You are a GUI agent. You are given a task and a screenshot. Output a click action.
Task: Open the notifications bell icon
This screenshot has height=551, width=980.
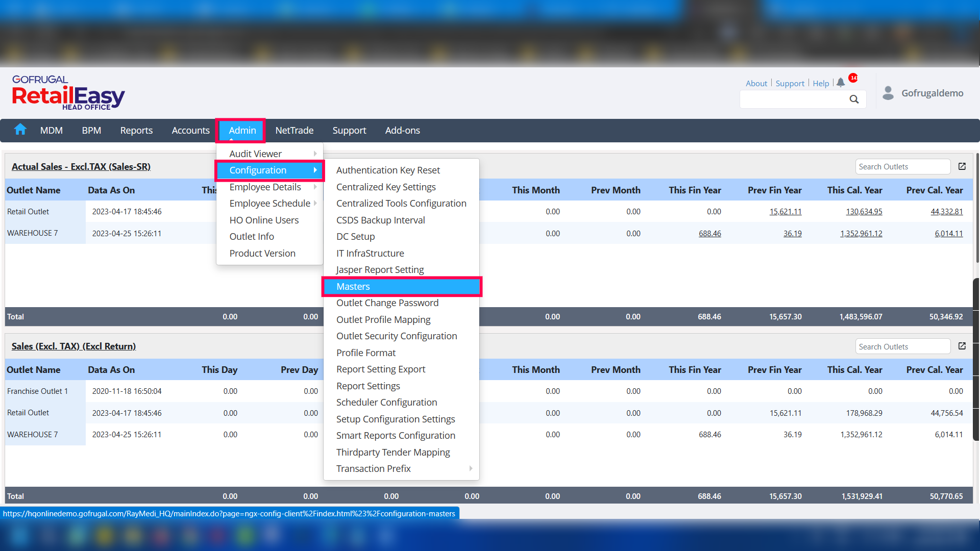coord(841,83)
